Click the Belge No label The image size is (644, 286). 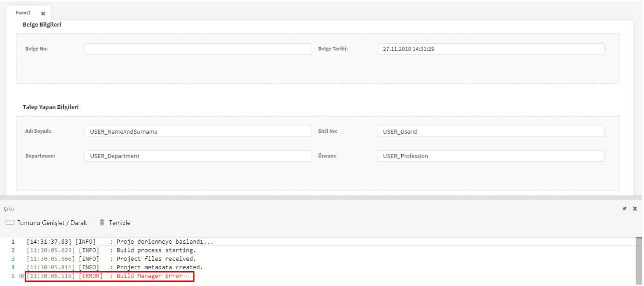pyautogui.click(x=36, y=49)
